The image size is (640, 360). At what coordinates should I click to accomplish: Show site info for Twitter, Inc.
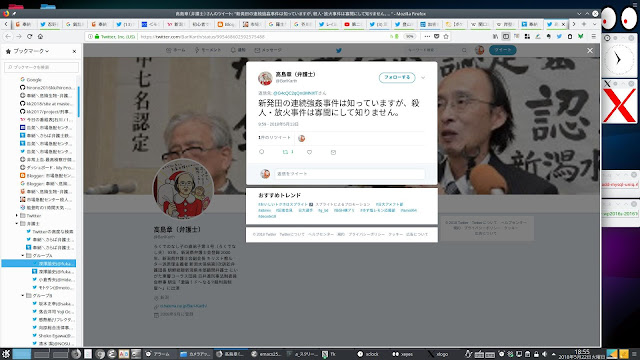pyautogui.click(x=115, y=36)
